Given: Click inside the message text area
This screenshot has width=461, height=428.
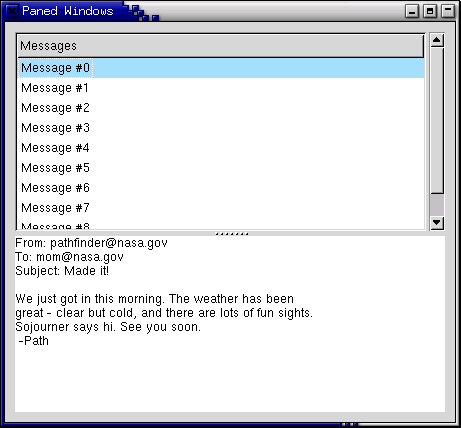Looking at the screenshot, I should coord(230,324).
